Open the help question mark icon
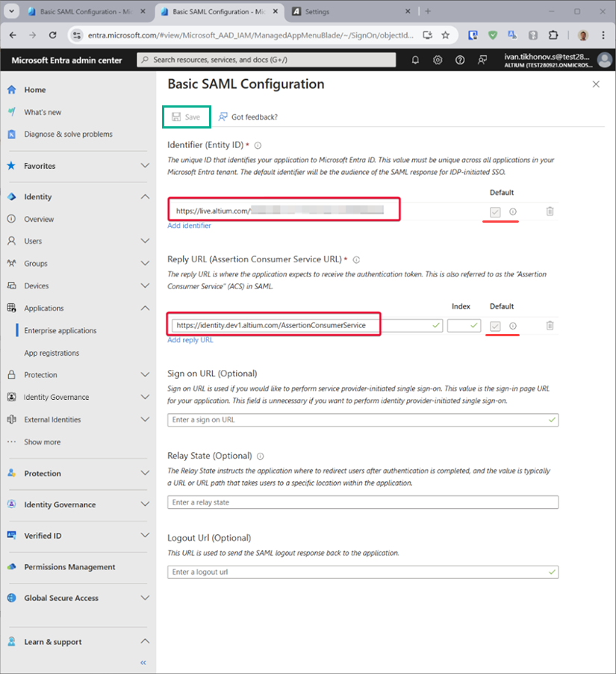Screen dimensions: 616x674 click(460, 61)
